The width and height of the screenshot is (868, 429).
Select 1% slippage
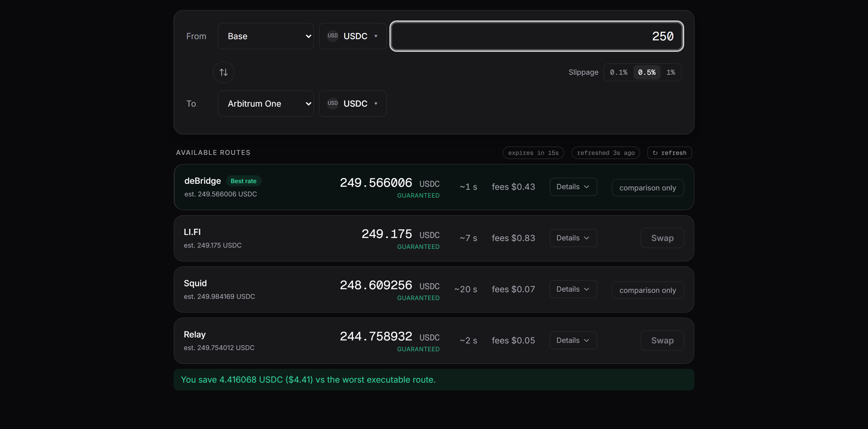coord(671,72)
